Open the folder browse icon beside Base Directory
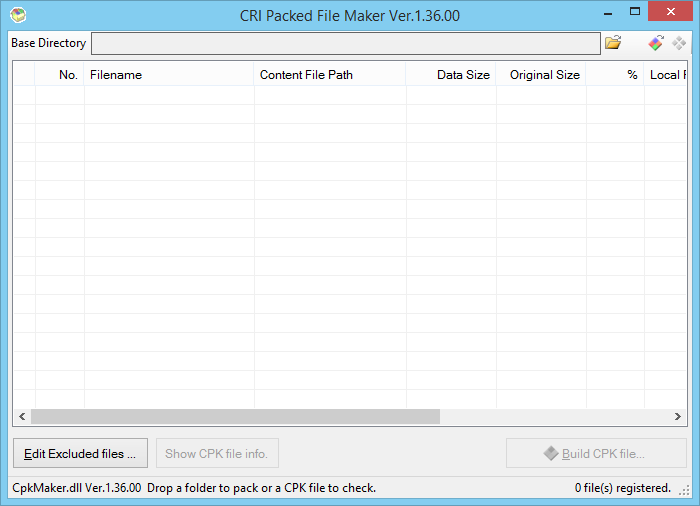This screenshot has width=700, height=506. pos(613,43)
